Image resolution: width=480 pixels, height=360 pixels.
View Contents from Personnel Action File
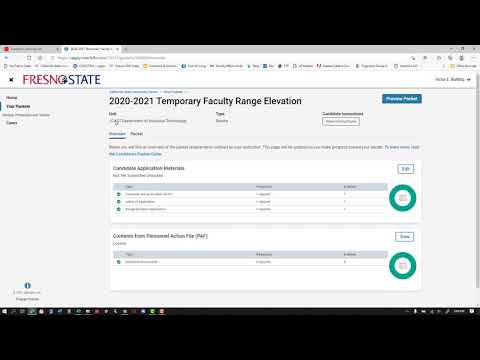tap(405, 237)
